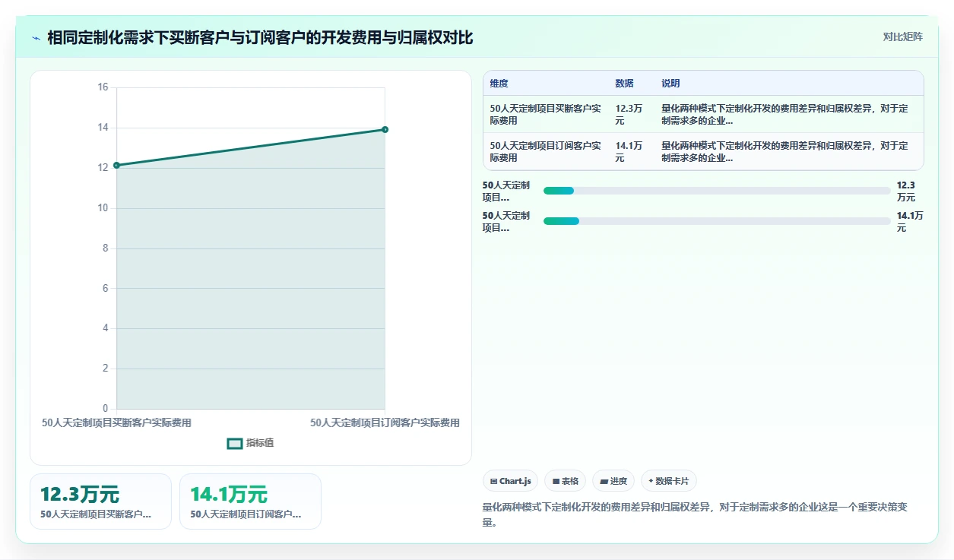Screen dimensions: 954x560
Task: Click the chart data point at 12.3
Action: 116,165
